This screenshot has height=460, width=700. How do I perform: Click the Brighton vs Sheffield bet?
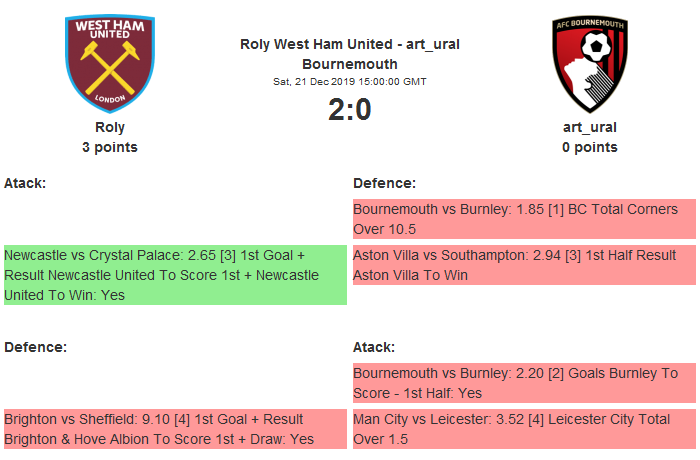pyautogui.click(x=175, y=429)
